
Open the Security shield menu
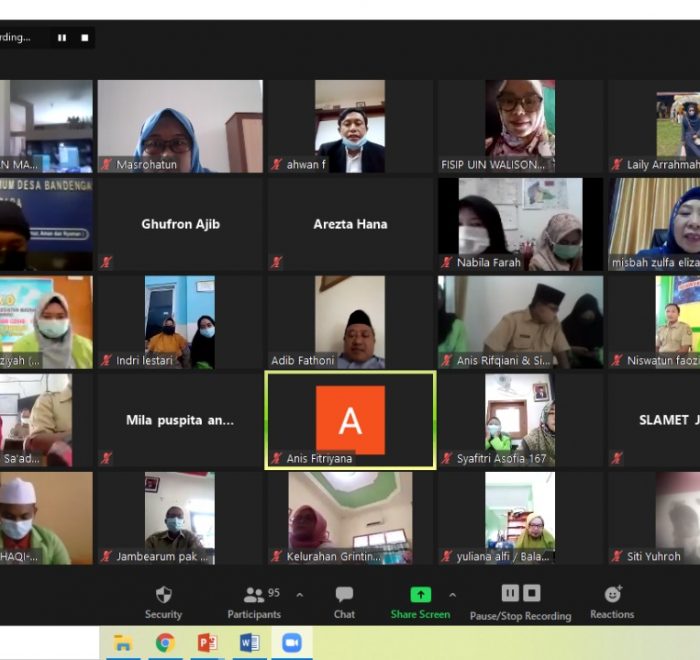coord(164,595)
